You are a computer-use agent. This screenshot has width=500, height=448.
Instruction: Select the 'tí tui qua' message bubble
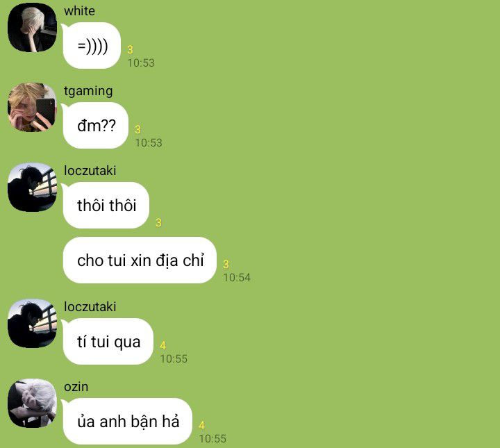pyautogui.click(x=108, y=342)
